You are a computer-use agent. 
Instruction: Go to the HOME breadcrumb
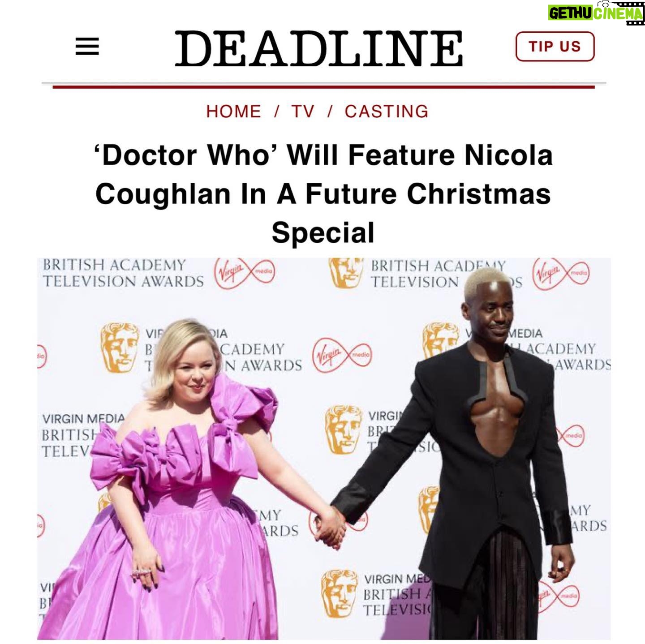(234, 112)
